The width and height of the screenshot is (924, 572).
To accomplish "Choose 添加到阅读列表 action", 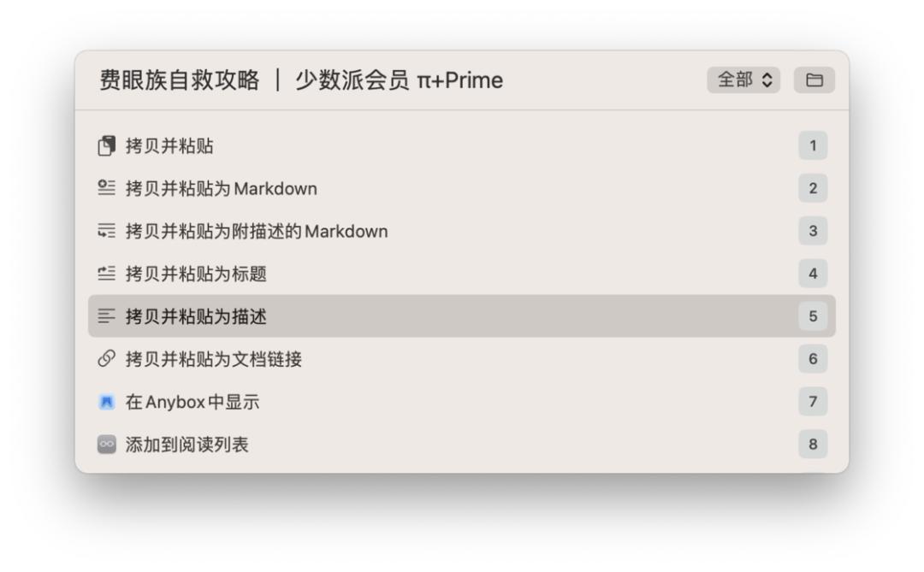I will point(462,444).
